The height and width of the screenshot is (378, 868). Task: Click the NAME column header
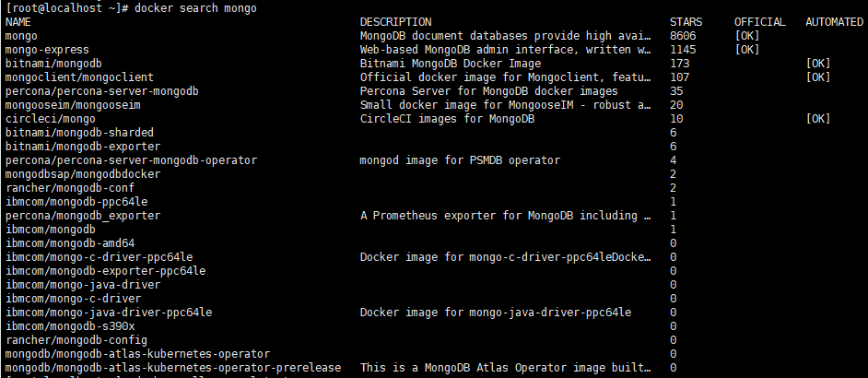click(x=18, y=22)
